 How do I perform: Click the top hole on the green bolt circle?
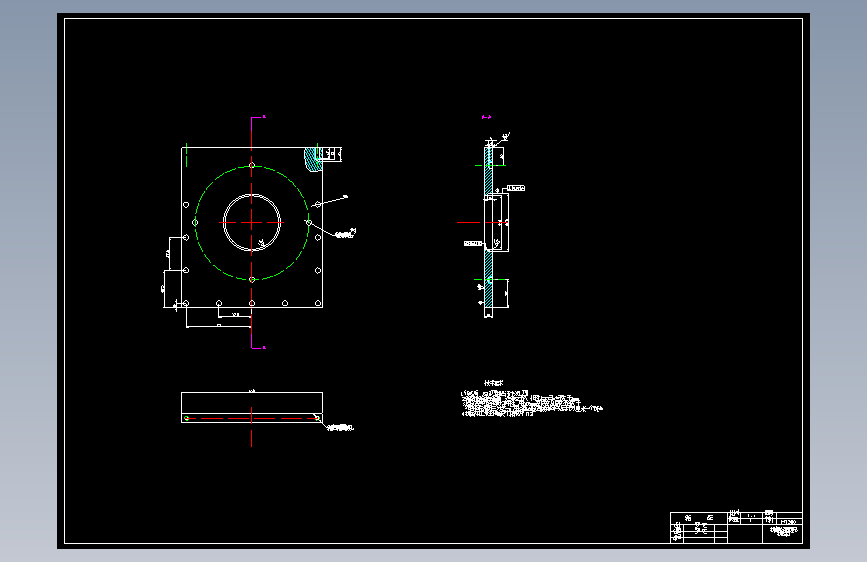[252, 165]
